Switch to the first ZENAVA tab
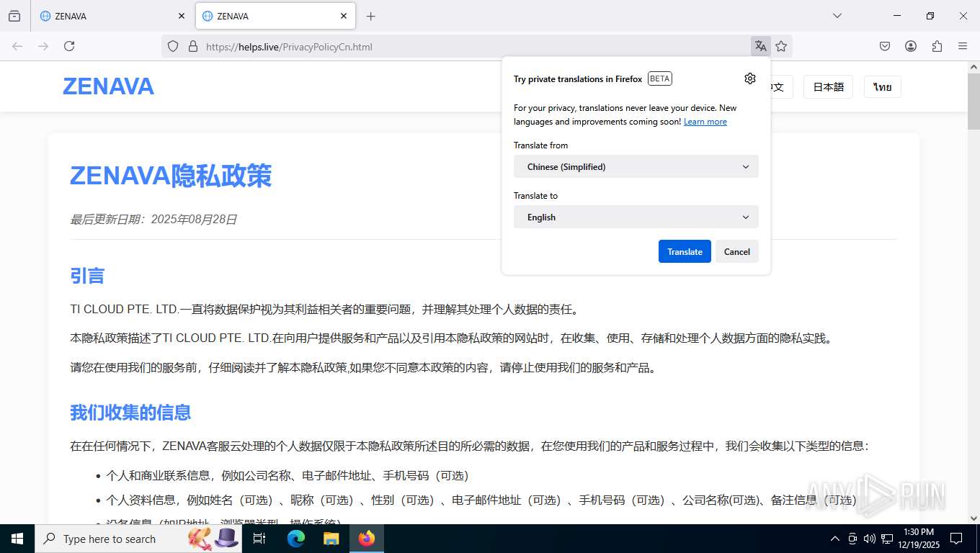The height and width of the screenshot is (553, 980). tap(113, 16)
